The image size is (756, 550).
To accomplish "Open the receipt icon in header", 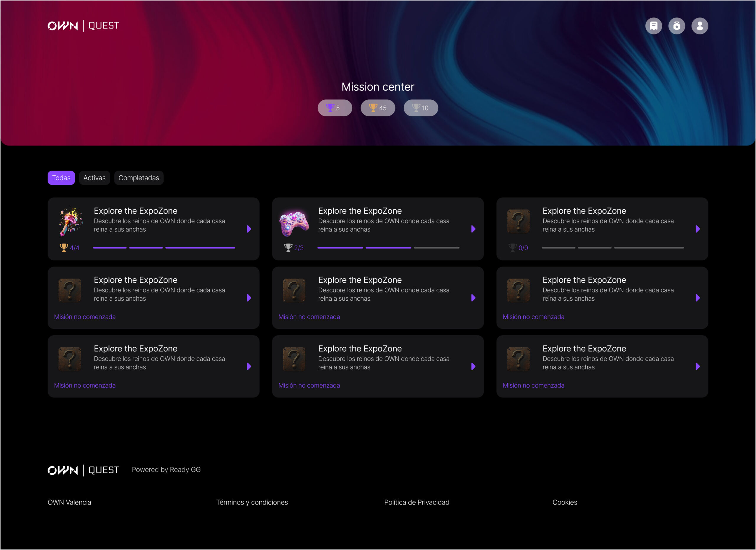I will [653, 26].
